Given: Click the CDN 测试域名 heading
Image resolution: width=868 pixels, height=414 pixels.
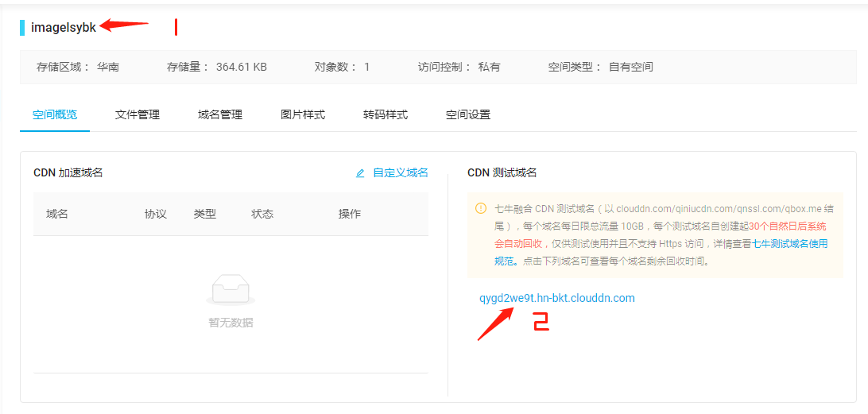Looking at the screenshot, I should [x=502, y=172].
